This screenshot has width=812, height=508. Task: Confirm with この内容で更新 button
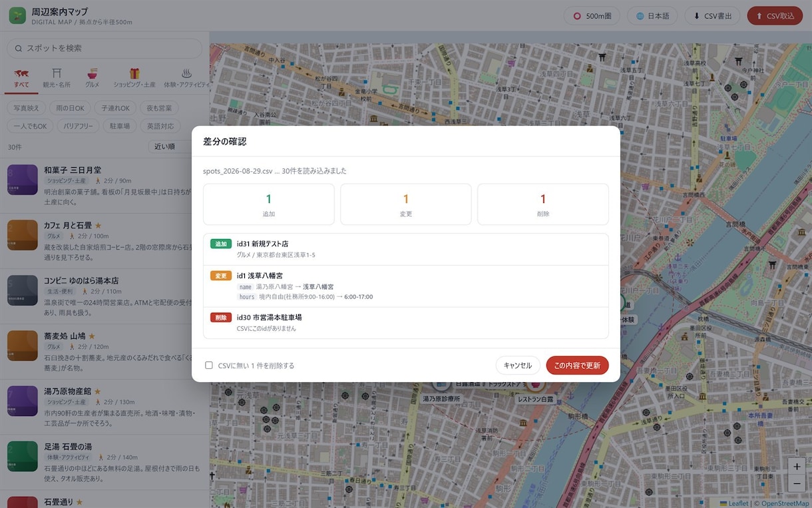577,366
